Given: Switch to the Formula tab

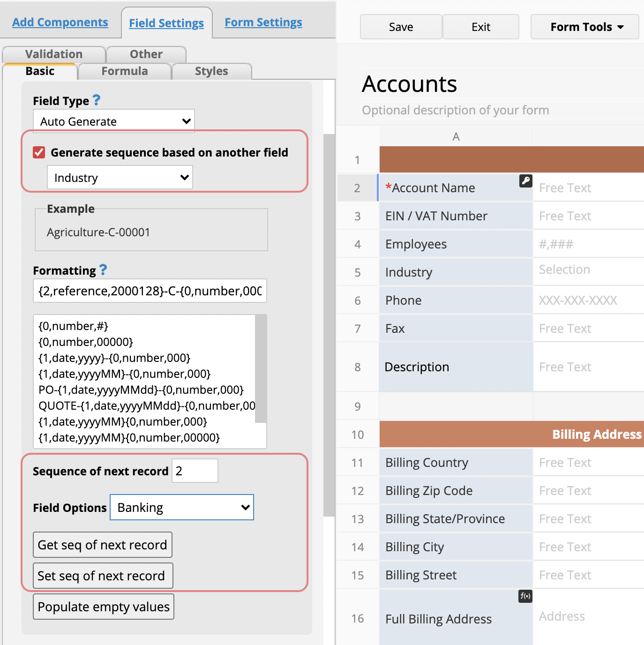Looking at the screenshot, I should 125,71.
